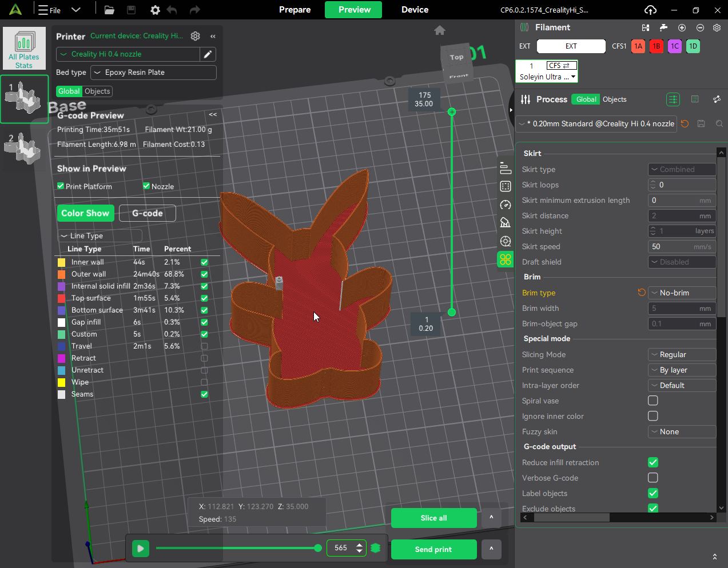Open the Fuzzy skin dropdown

pos(682,431)
